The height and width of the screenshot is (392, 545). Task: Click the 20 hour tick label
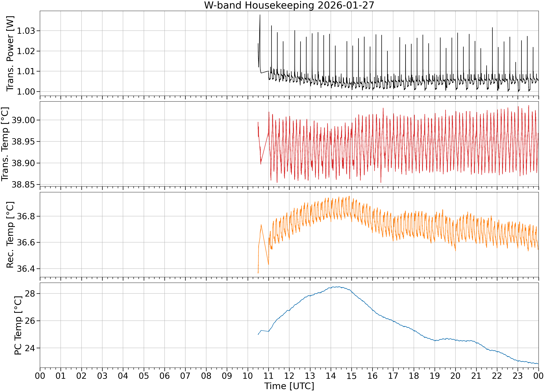455,376
